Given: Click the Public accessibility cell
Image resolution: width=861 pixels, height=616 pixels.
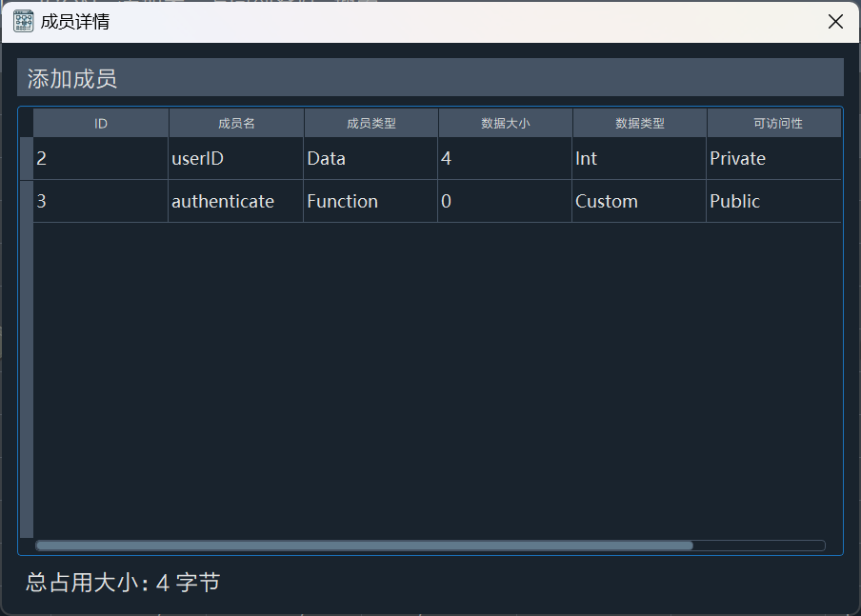Looking at the screenshot, I should (773, 202).
